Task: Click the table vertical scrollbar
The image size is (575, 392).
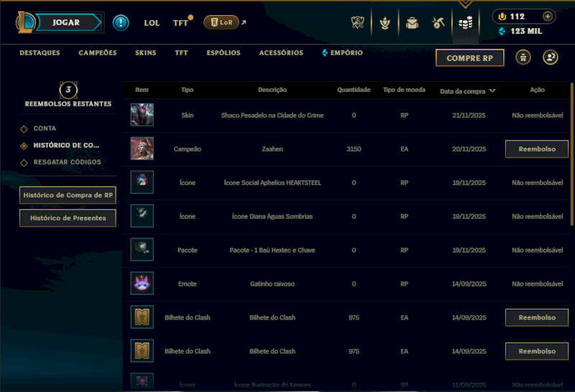Action: pyautogui.click(x=572, y=154)
